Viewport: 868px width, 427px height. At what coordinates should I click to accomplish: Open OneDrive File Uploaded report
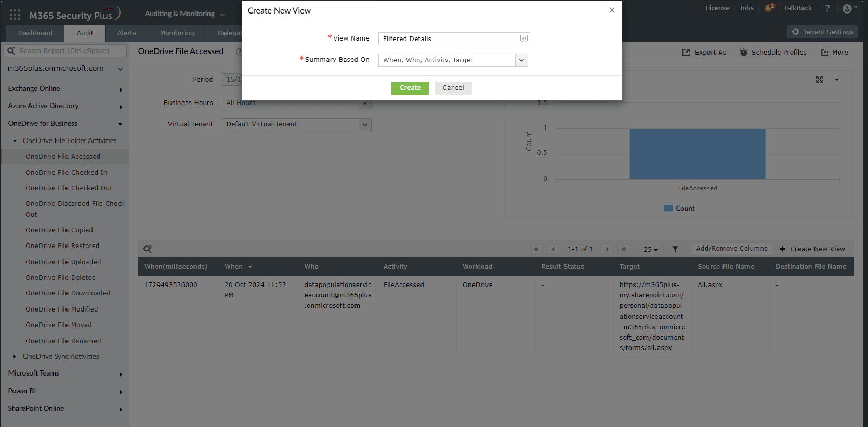63,262
